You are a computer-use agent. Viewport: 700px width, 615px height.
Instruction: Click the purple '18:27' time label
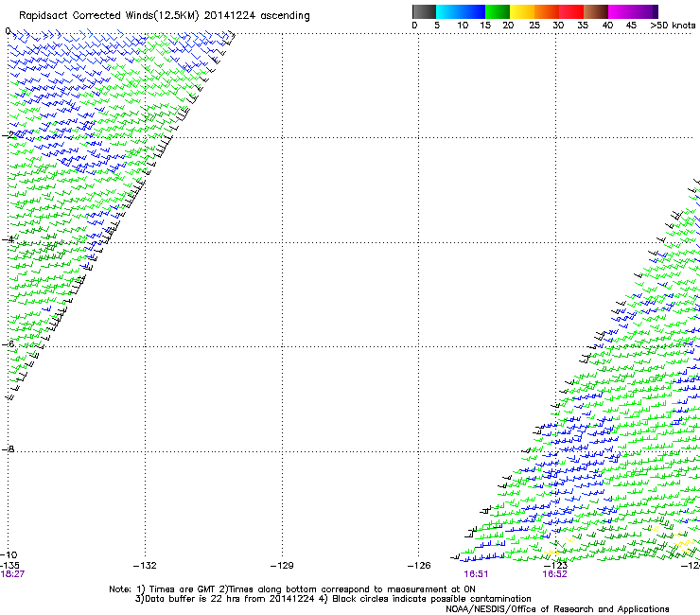tap(12, 574)
